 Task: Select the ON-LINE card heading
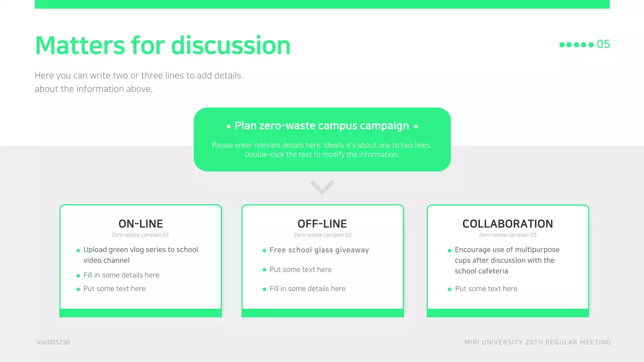click(140, 224)
